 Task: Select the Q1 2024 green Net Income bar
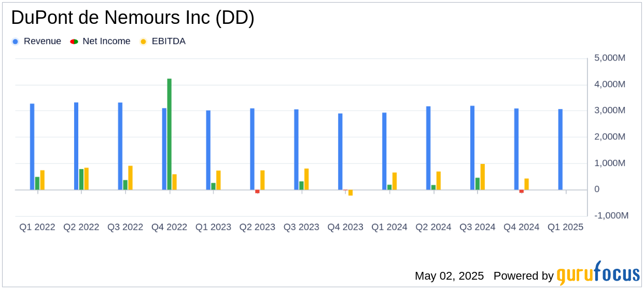point(389,187)
